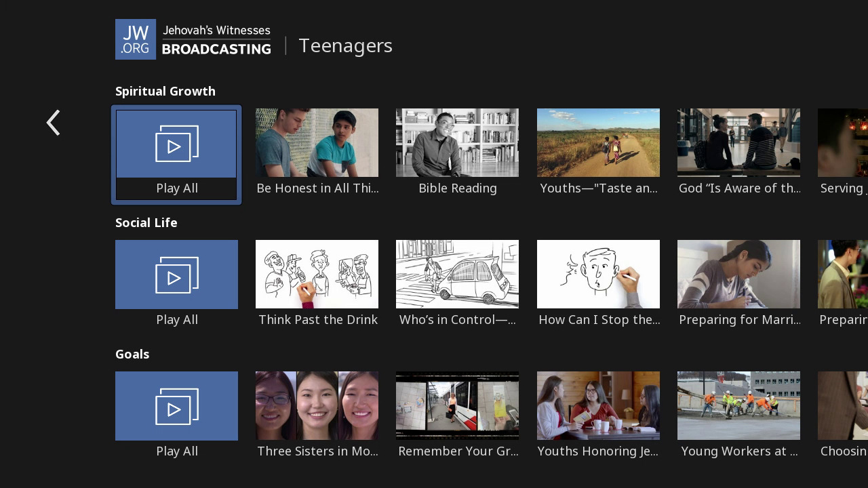Open the Three Sisters in Mongolia video
The width and height of the screenshot is (868, 488).
(317, 406)
